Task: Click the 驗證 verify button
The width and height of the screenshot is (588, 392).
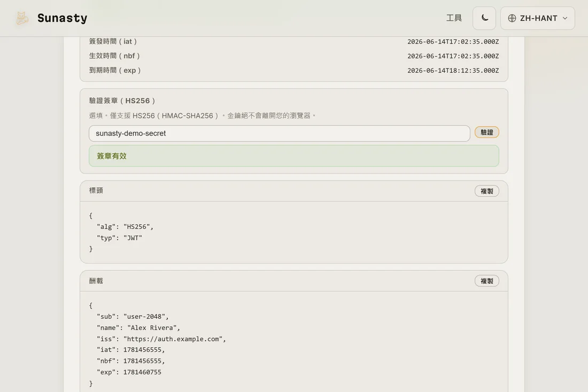Action: (486, 133)
